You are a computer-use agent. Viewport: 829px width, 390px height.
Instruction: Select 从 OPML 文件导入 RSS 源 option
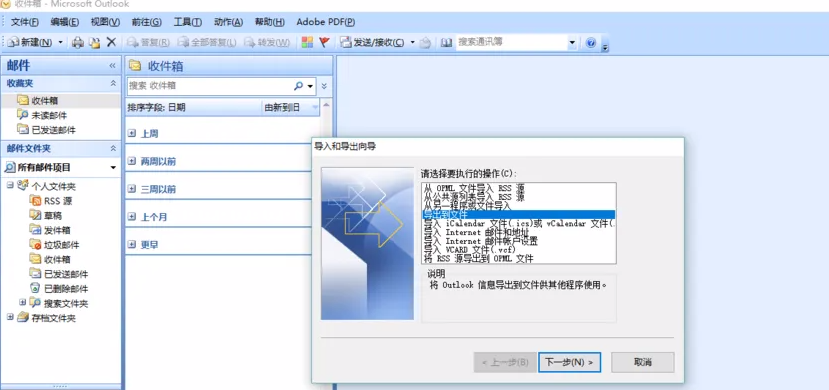pyautogui.click(x=518, y=188)
